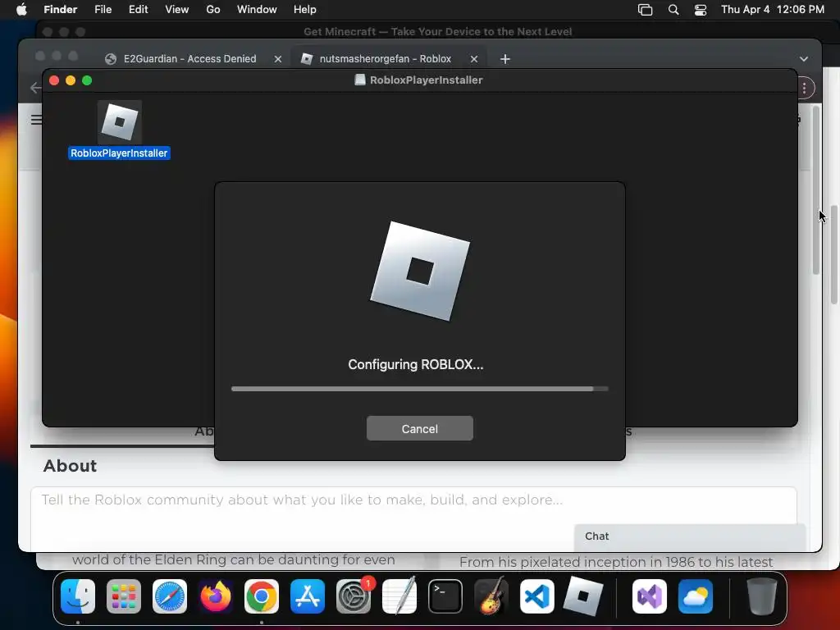This screenshot has height=630, width=840.
Task: Click the About description text field
Action: (413, 518)
